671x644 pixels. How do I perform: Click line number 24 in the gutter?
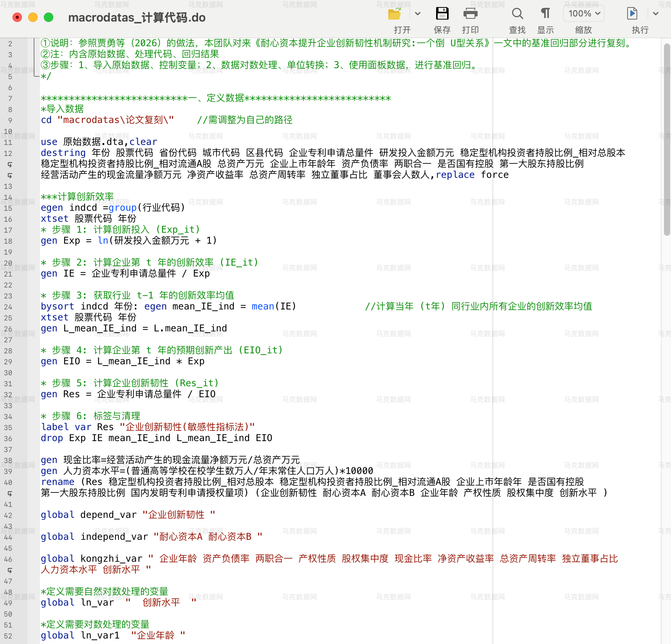click(x=8, y=307)
